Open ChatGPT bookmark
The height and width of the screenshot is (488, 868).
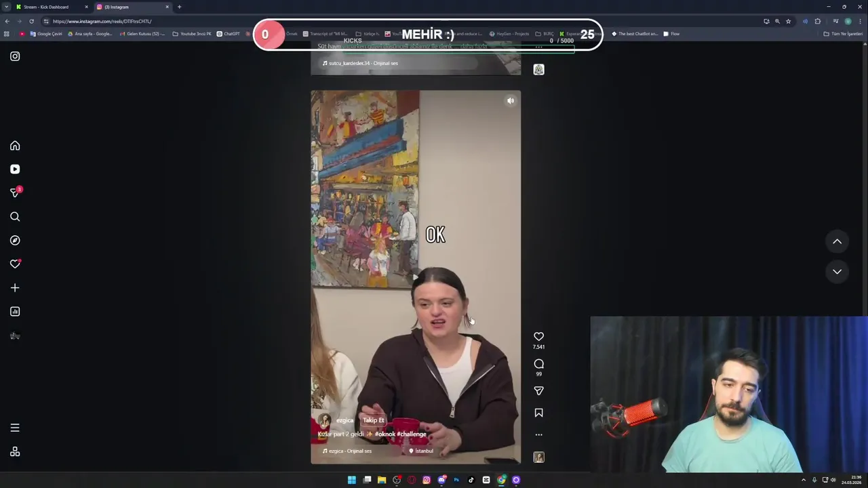click(x=228, y=34)
